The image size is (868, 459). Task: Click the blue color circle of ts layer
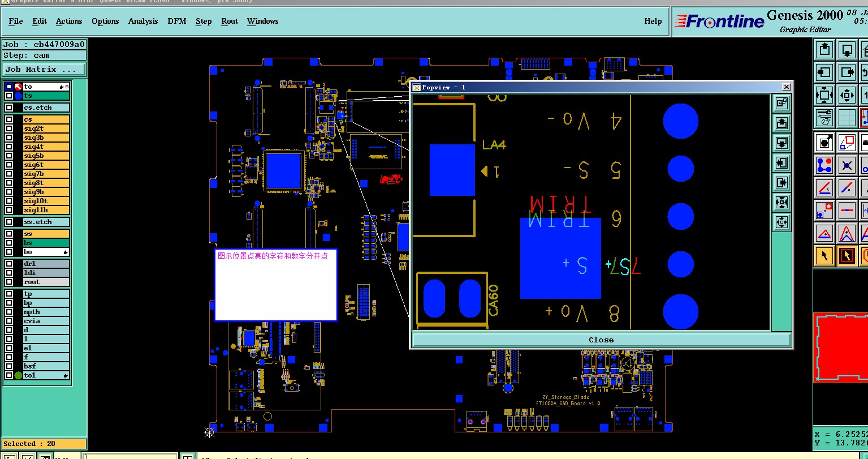pos(18,96)
